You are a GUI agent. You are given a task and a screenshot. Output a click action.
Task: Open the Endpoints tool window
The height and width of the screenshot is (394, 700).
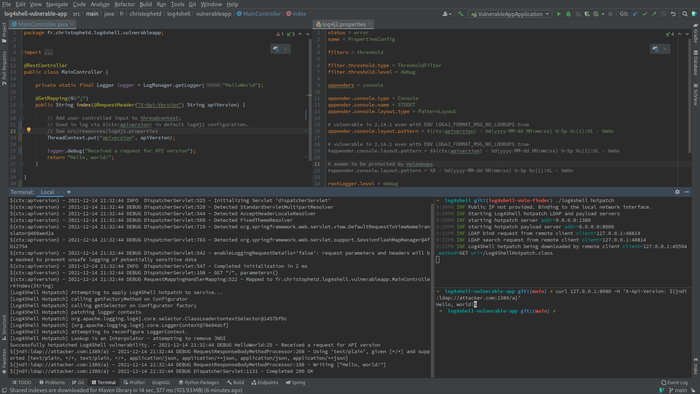pos(265,382)
